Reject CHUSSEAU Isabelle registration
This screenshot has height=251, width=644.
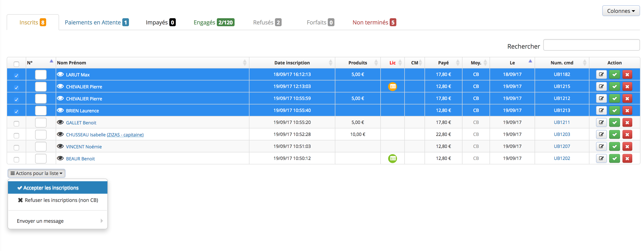point(627,134)
